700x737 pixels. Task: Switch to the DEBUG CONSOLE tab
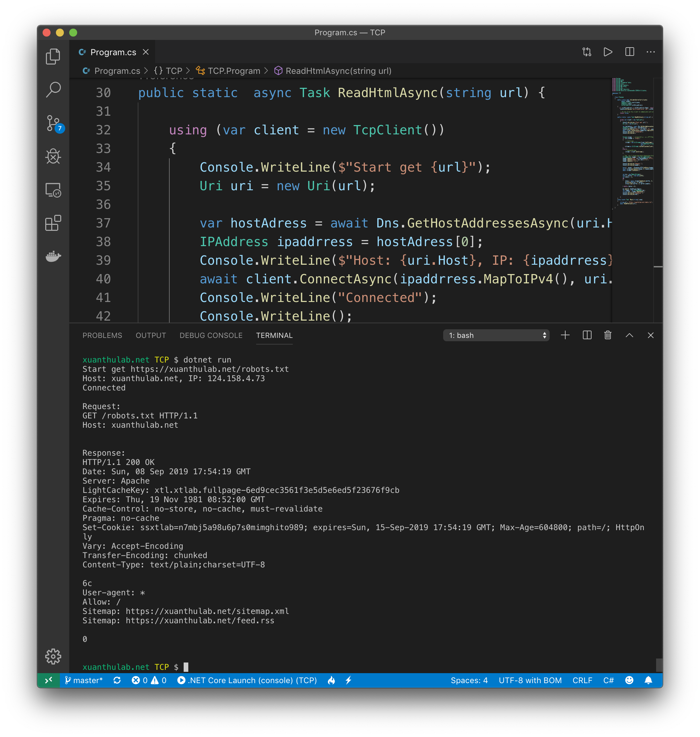click(211, 335)
